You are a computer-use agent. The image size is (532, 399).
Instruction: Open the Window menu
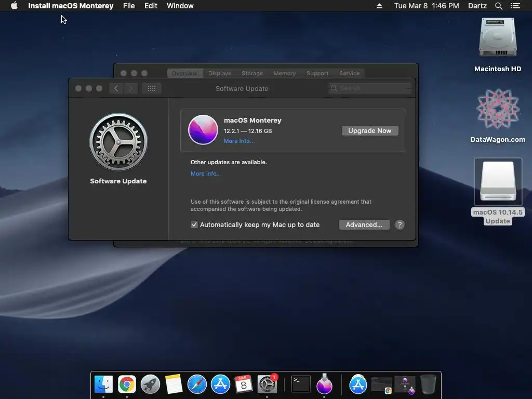(180, 6)
